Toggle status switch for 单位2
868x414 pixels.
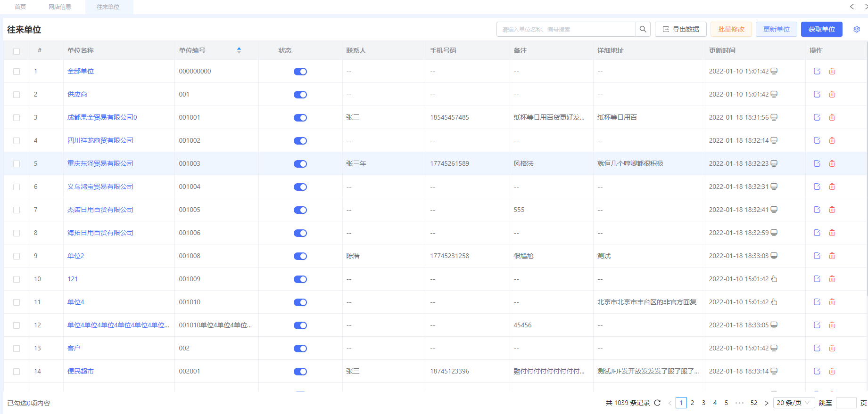click(300, 256)
